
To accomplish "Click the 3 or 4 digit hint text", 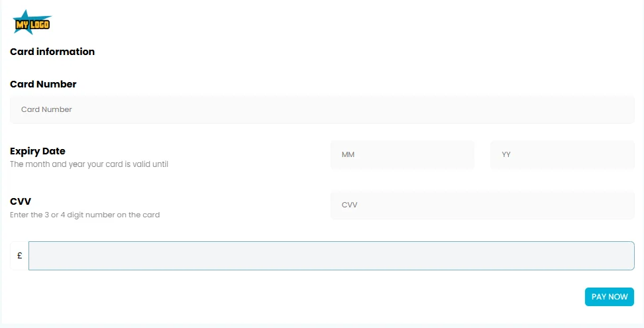I will [x=85, y=215].
